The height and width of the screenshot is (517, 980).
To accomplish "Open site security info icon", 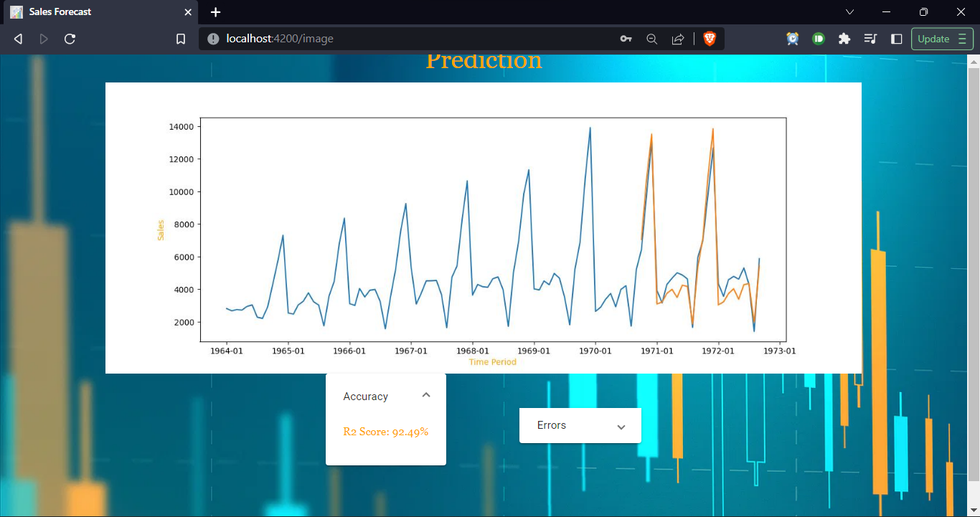I will pos(213,39).
